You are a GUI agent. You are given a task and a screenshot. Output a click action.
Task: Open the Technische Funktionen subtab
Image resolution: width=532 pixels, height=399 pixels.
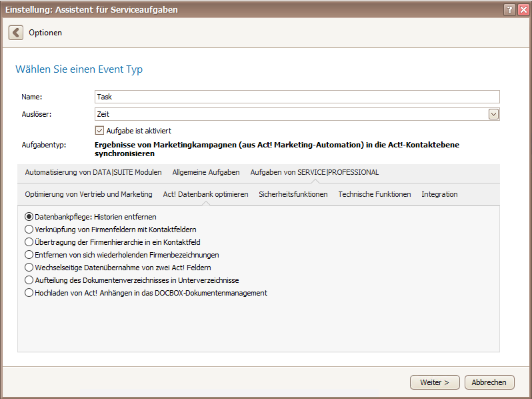pyautogui.click(x=375, y=194)
